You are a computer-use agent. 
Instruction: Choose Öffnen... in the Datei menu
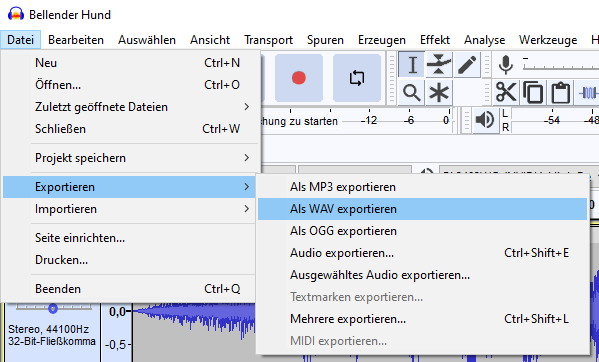(x=131, y=84)
